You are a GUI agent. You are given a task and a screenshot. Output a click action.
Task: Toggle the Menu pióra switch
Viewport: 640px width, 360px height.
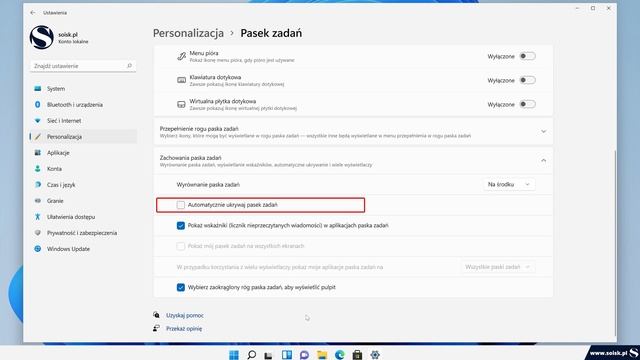[x=527, y=56]
